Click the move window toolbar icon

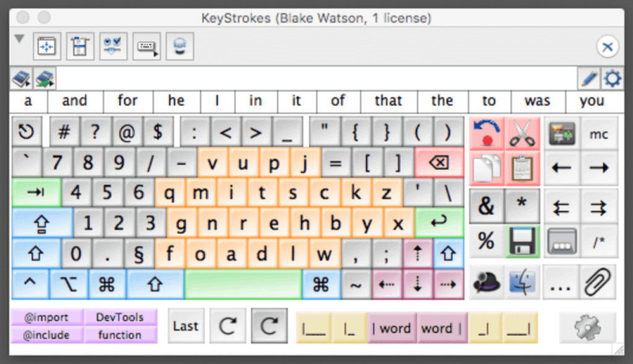[47, 46]
